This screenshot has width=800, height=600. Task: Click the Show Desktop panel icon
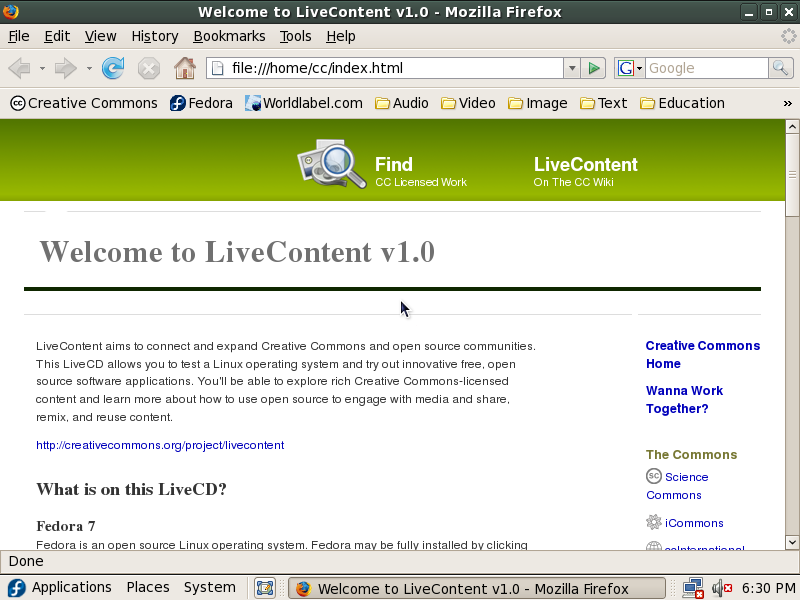(265, 588)
